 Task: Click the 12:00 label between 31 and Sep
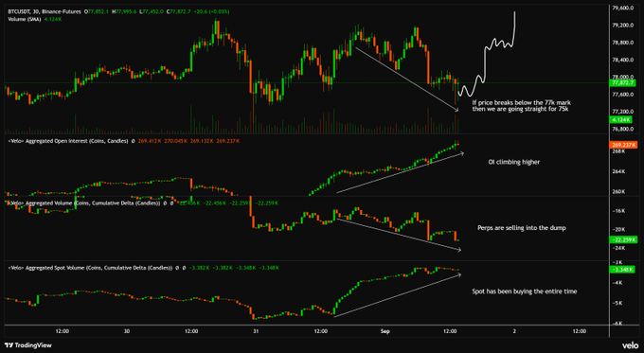(321, 331)
